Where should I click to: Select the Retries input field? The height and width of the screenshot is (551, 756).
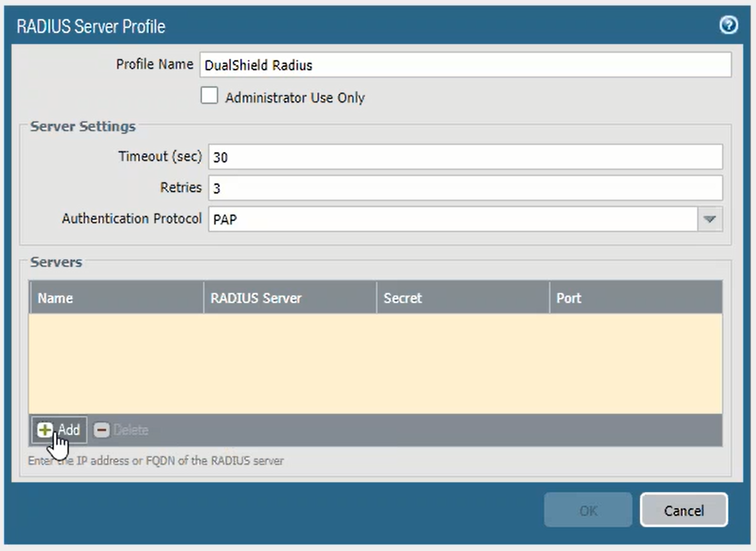click(x=465, y=188)
